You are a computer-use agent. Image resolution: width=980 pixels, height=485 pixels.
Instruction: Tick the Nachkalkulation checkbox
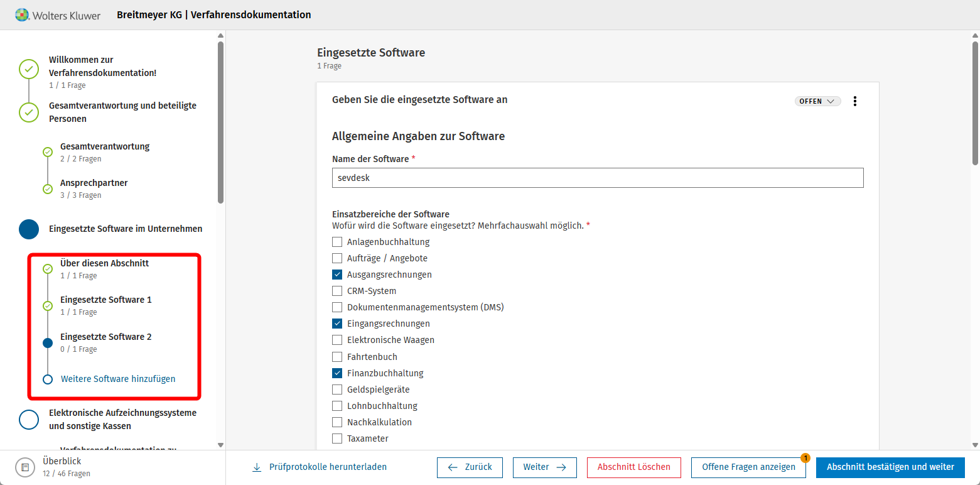coord(337,422)
